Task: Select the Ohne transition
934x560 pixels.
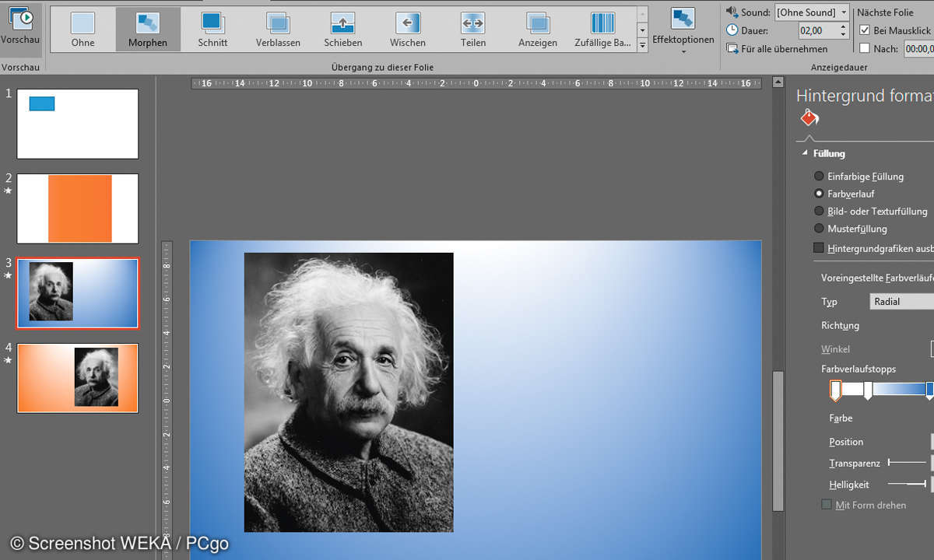Action: pyautogui.click(x=83, y=29)
